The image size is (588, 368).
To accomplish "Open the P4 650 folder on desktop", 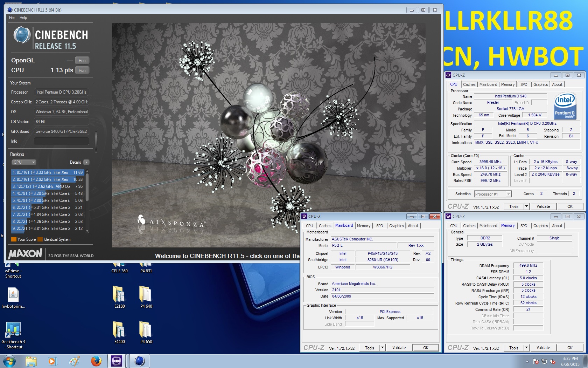I will click(x=146, y=332).
